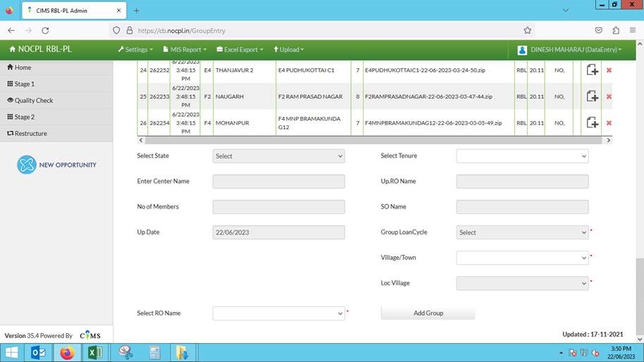Image resolution: width=644 pixels, height=362 pixels.
Task: Click add-file icon for row 24
Action: pyautogui.click(x=593, y=70)
